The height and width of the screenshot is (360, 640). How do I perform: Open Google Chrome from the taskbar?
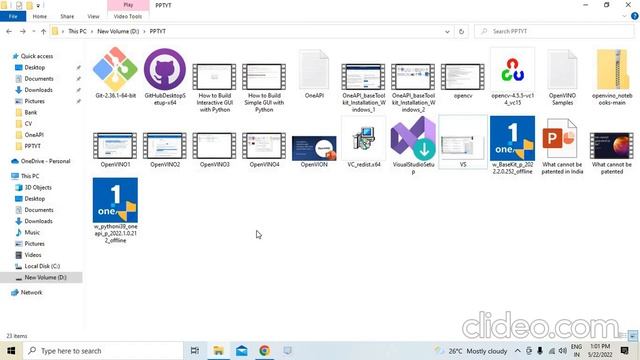click(264, 351)
